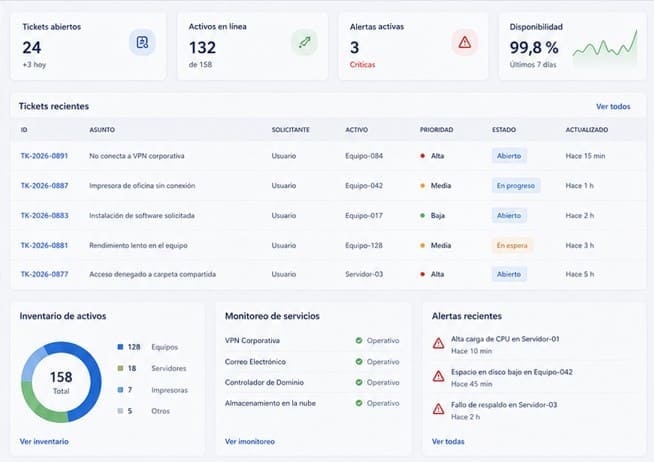The height and width of the screenshot is (462, 654).
Task: Click the Correo Electrónico service name
Action: click(255, 362)
